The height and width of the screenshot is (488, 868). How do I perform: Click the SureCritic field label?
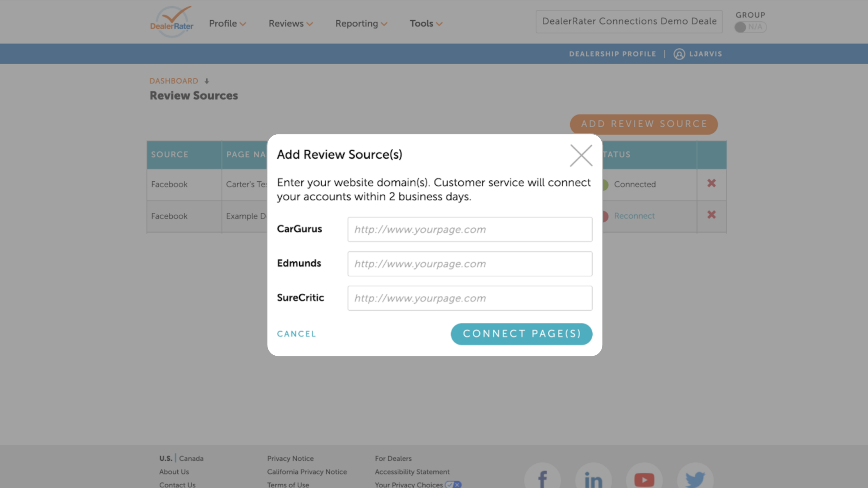[300, 298]
